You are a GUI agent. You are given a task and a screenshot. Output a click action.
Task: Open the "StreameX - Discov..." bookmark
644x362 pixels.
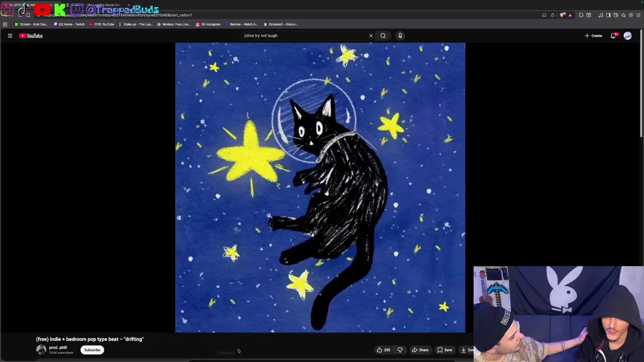tap(280, 24)
